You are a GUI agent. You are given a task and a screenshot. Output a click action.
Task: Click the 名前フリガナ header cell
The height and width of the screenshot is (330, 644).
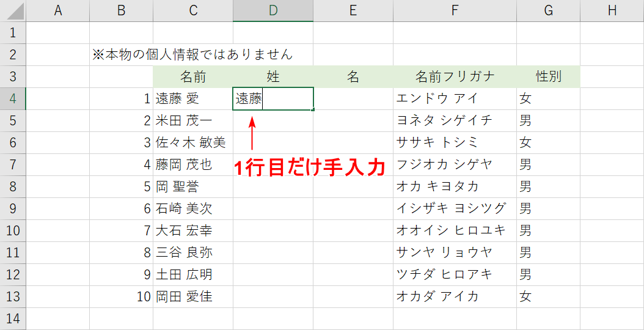point(455,76)
